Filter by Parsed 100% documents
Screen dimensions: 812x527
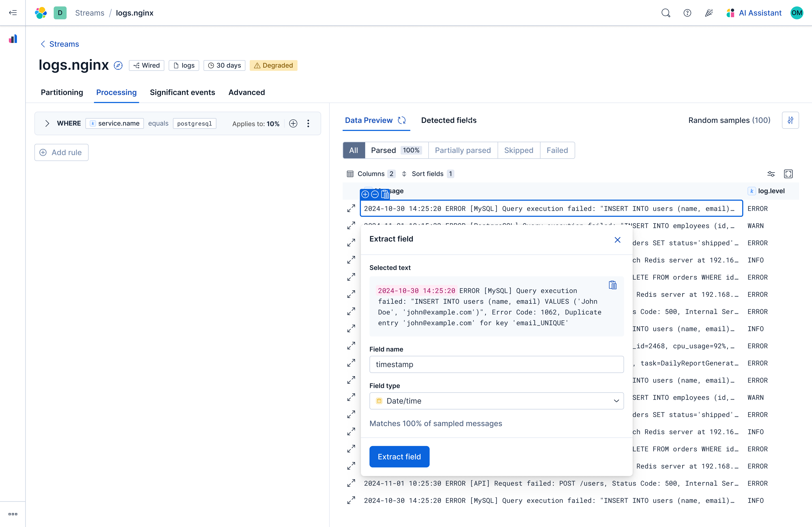point(396,150)
